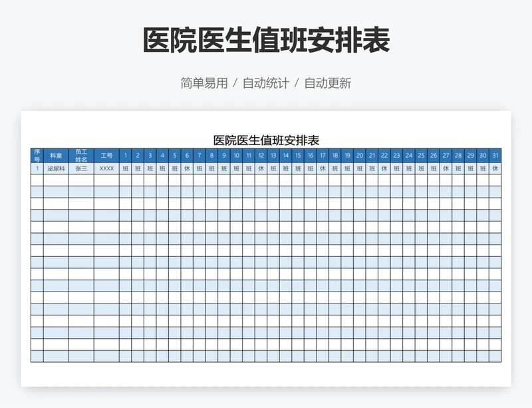Select 张三's 休 cell for day 17

323,168
